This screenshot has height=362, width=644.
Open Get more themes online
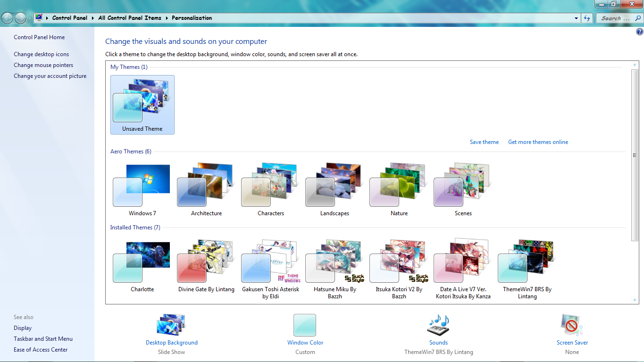click(538, 142)
